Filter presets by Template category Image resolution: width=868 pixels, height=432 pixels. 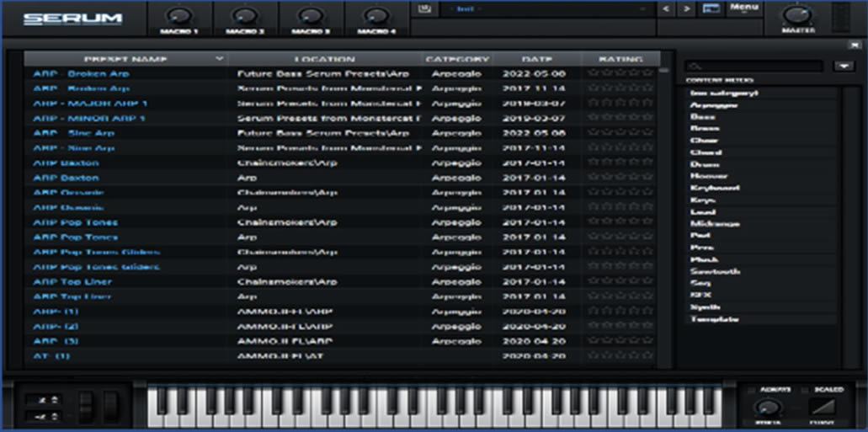[760, 319]
